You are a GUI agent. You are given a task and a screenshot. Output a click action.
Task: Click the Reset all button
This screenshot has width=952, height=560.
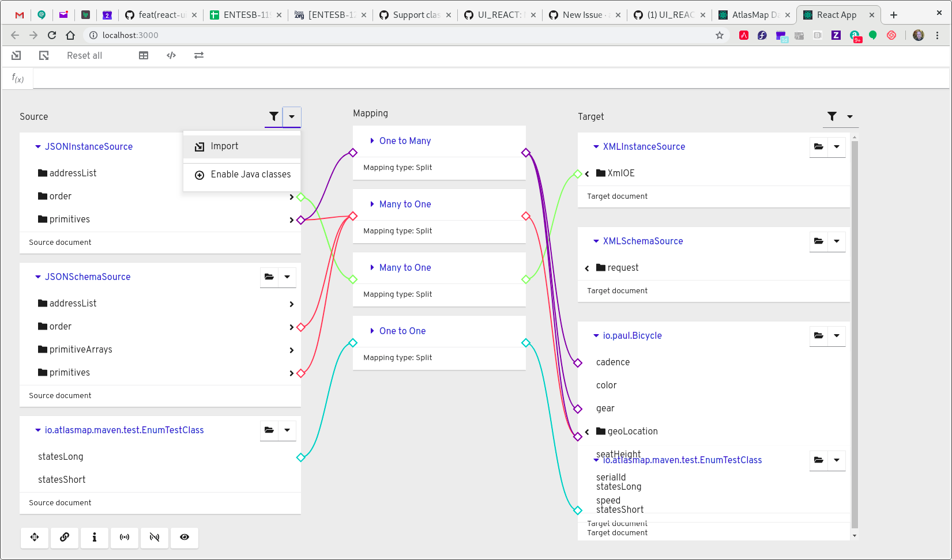(x=84, y=55)
